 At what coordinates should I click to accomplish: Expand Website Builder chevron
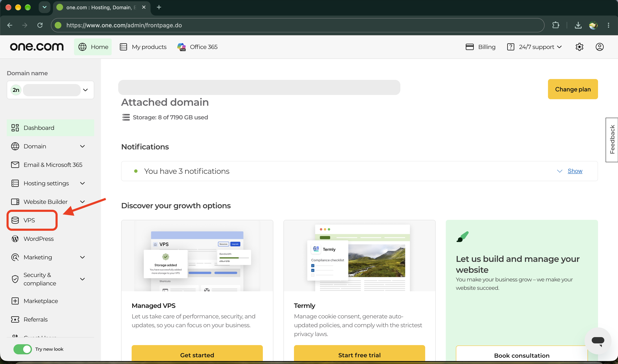(x=82, y=202)
